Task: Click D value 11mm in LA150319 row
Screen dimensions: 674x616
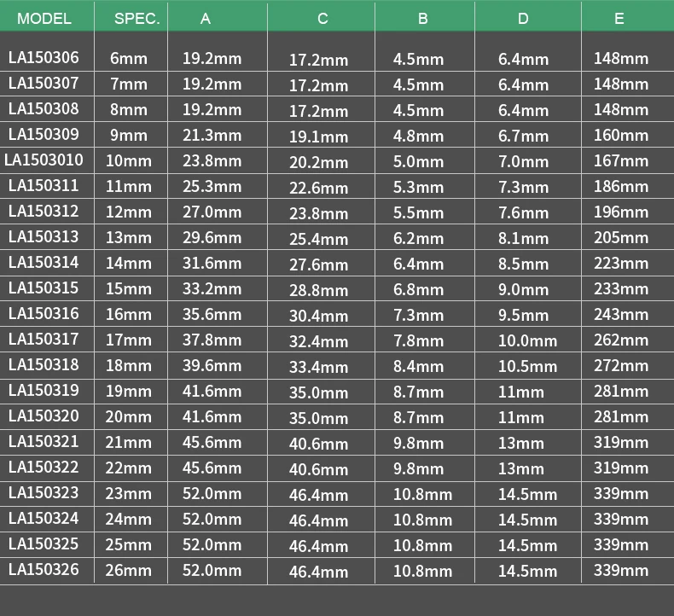Action: pos(521,392)
